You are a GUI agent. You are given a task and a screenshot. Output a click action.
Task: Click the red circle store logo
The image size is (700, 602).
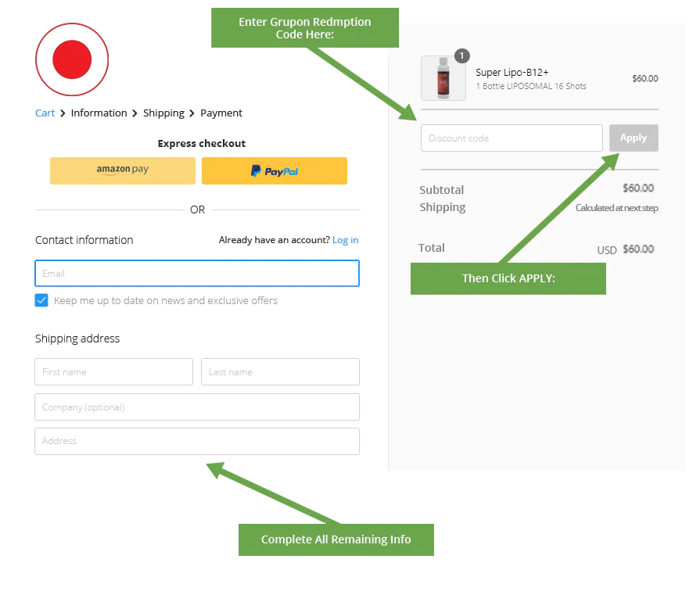(x=72, y=60)
